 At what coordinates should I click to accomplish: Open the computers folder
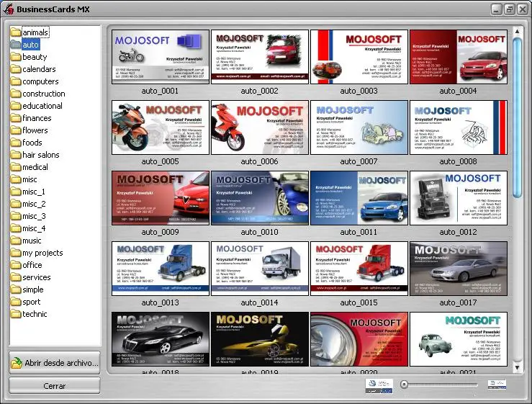point(35,81)
